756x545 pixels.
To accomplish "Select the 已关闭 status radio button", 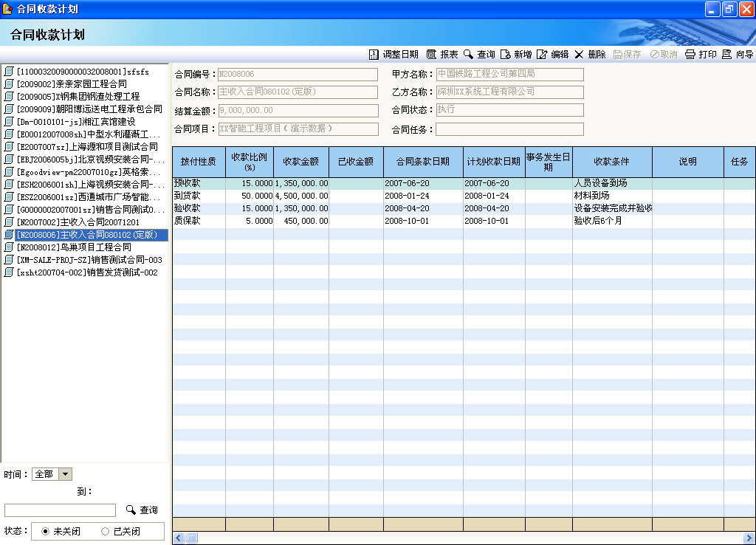I will point(105,531).
